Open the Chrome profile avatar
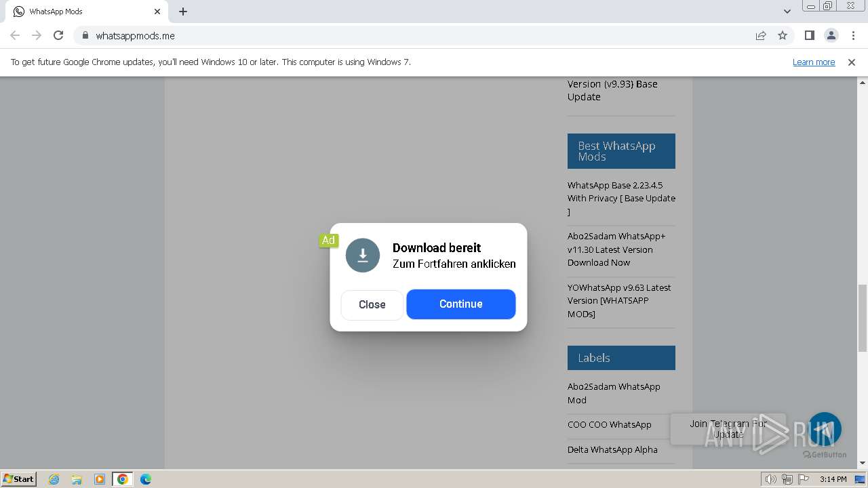 tap(831, 35)
